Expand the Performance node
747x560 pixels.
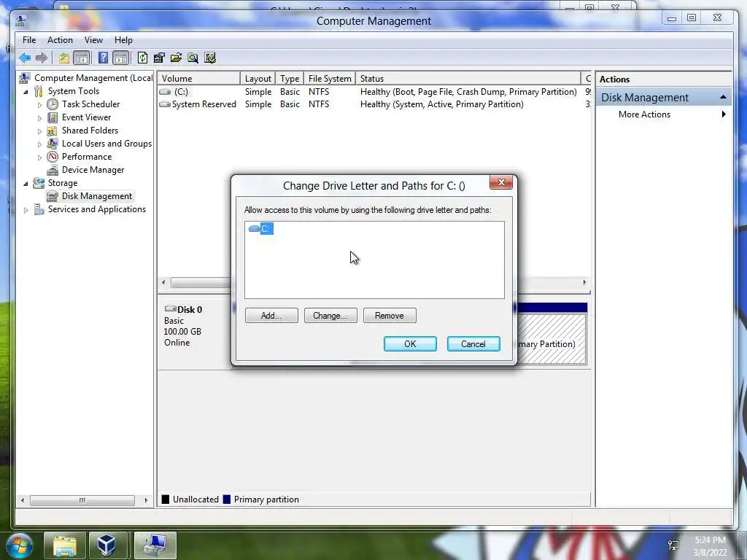[x=39, y=157]
